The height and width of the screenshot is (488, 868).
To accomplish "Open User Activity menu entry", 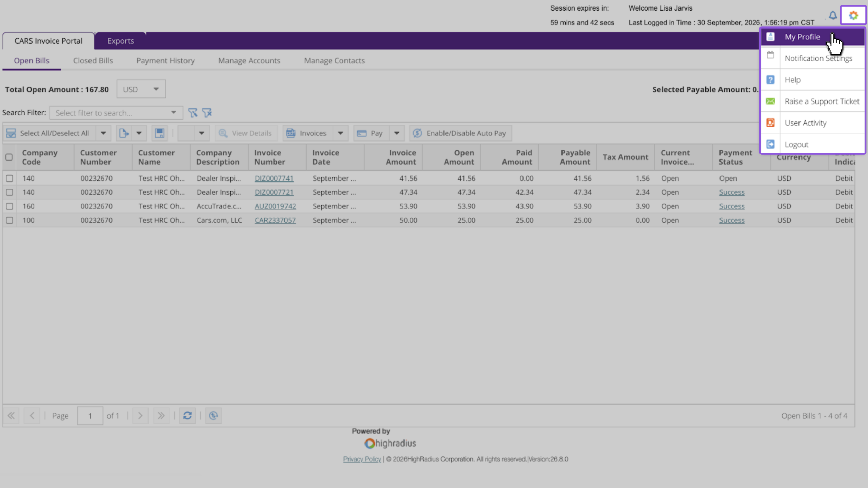I will coord(813,123).
